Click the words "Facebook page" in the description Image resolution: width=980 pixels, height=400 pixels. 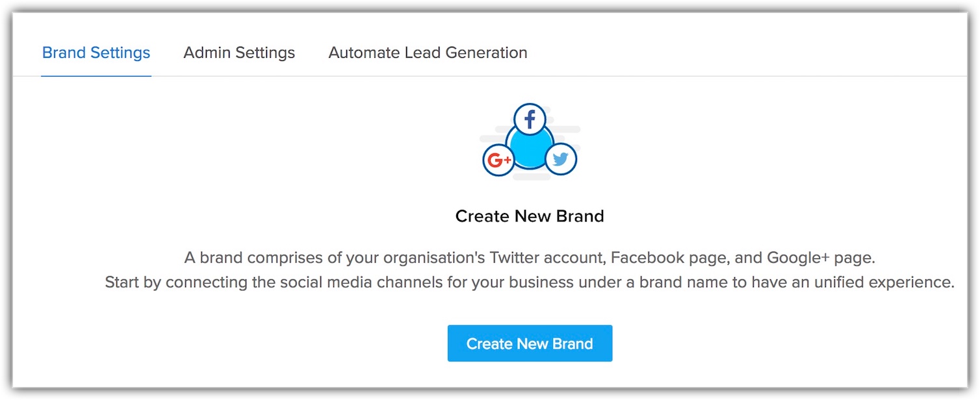[x=669, y=258]
